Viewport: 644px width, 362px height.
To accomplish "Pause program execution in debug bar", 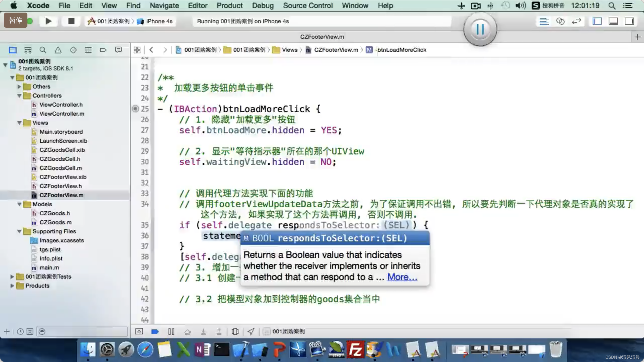I will pyautogui.click(x=171, y=331).
